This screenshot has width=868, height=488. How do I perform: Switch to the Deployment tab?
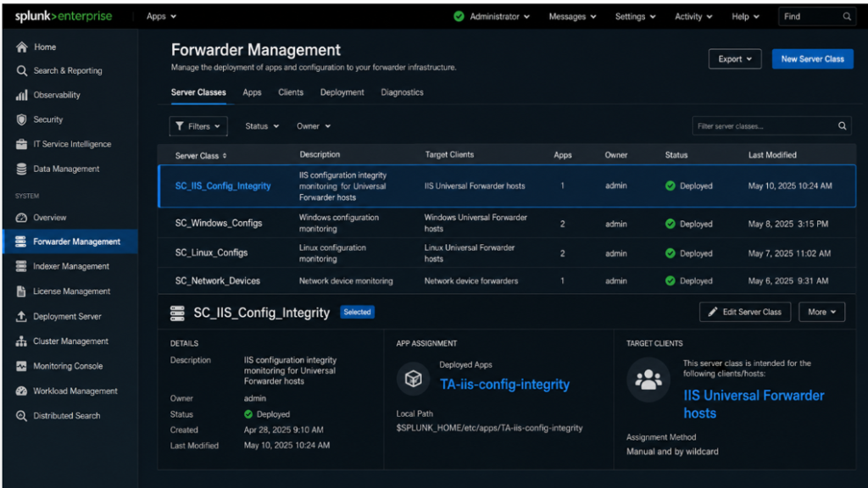(x=342, y=92)
